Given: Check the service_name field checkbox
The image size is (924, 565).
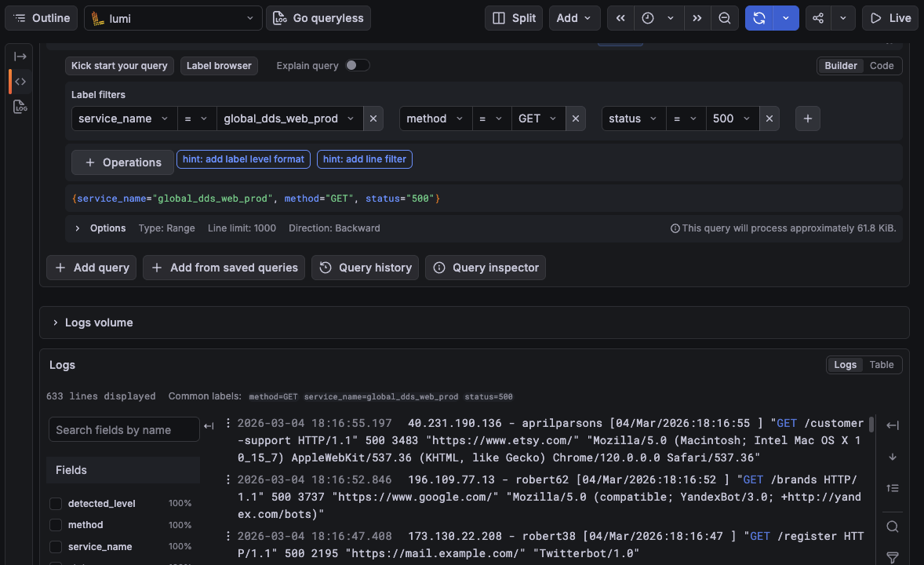Looking at the screenshot, I should (x=56, y=547).
